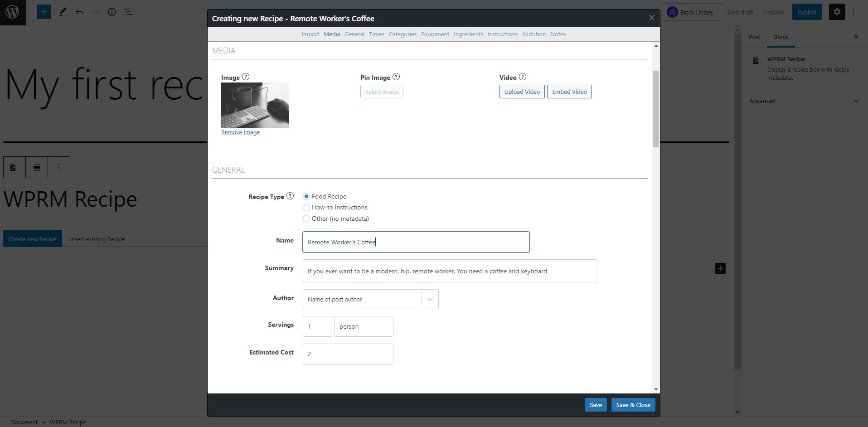This screenshot has width=868, height=427.
Task: Click the Redo arrow icon
Action: [x=96, y=12]
